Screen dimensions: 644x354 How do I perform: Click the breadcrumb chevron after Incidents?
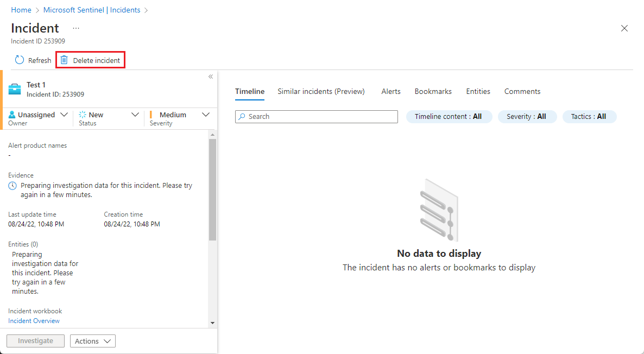[x=146, y=10]
